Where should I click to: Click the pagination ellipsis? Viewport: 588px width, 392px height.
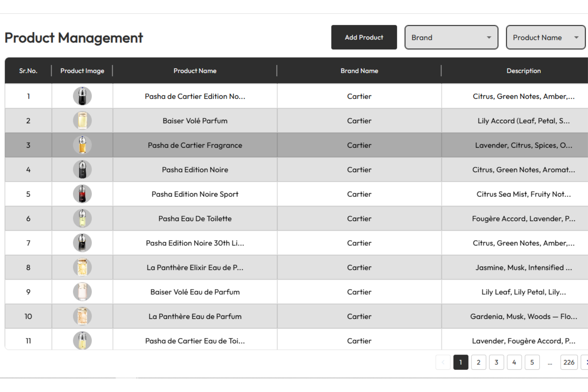tap(550, 363)
